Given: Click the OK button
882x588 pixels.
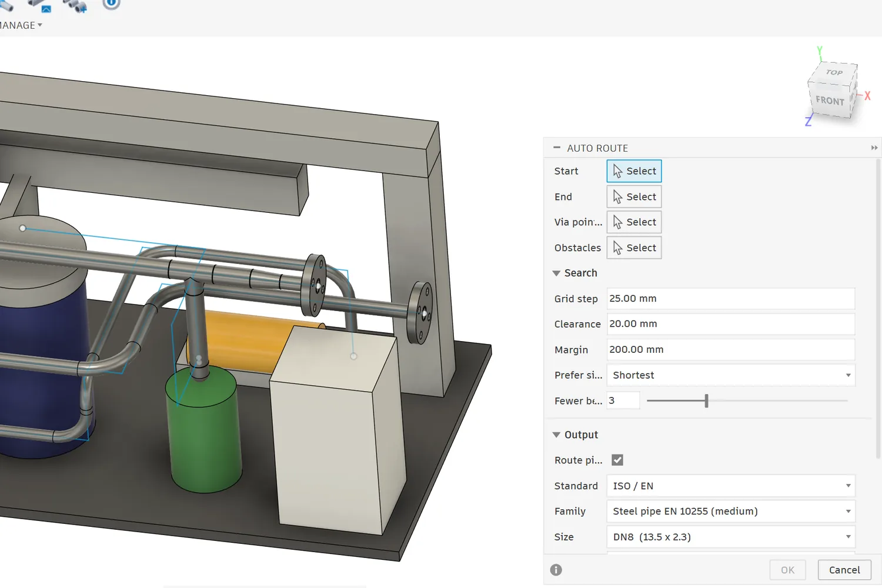Looking at the screenshot, I should (x=787, y=570).
